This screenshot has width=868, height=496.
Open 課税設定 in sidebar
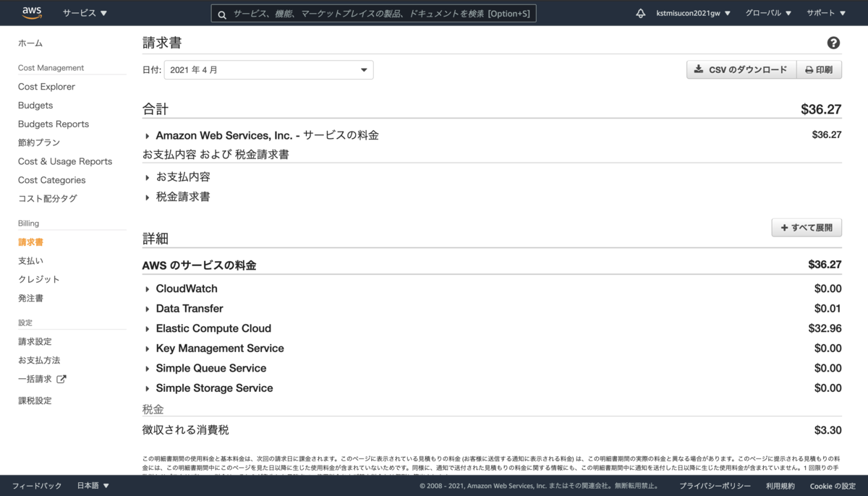tap(35, 401)
